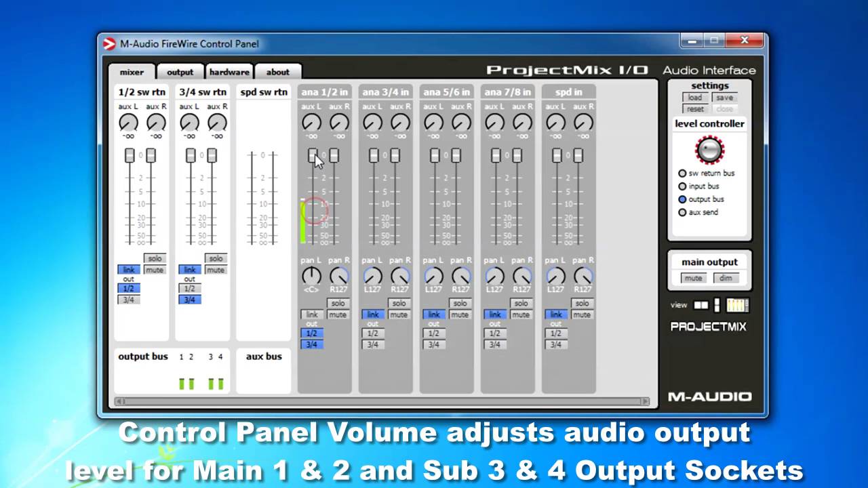Select the input bus radio button
The image size is (868, 488).
(683, 186)
